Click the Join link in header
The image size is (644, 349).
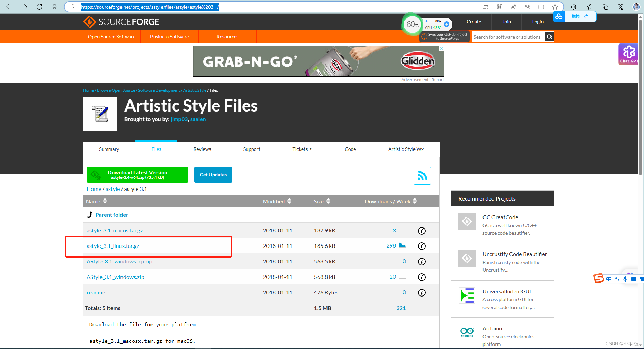[x=507, y=22]
